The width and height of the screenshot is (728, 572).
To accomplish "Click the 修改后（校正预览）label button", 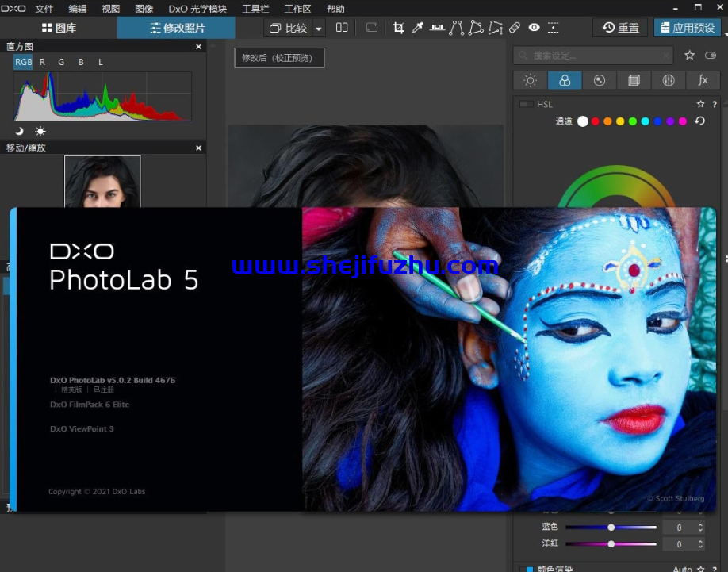I will click(x=279, y=58).
